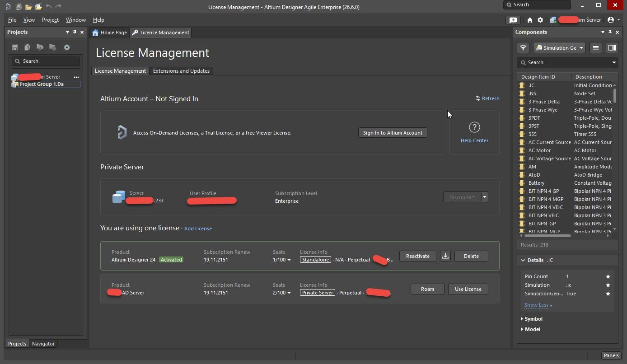Open the Components panel options dropdown arrow
The image size is (627, 364).
click(603, 32)
